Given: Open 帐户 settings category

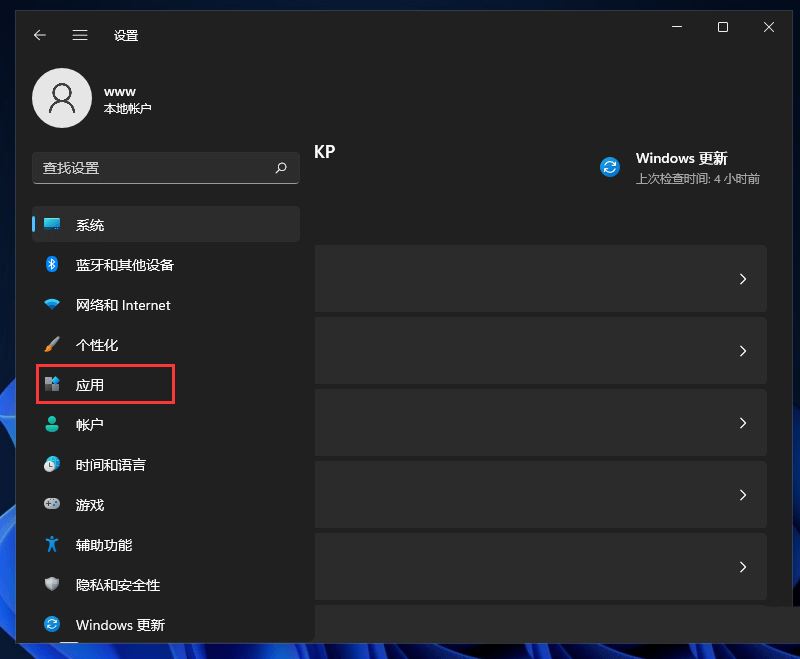Looking at the screenshot, I should coord(90,425).
